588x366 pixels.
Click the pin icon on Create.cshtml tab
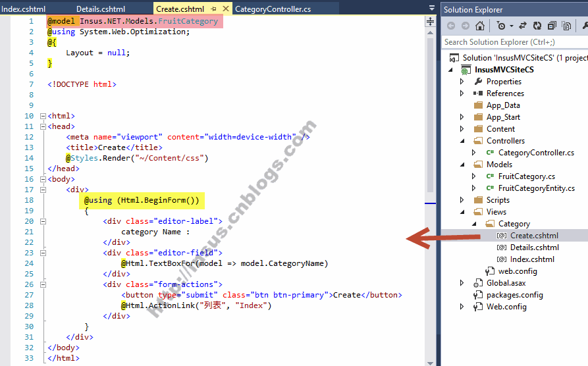click(x=214, y=9)
